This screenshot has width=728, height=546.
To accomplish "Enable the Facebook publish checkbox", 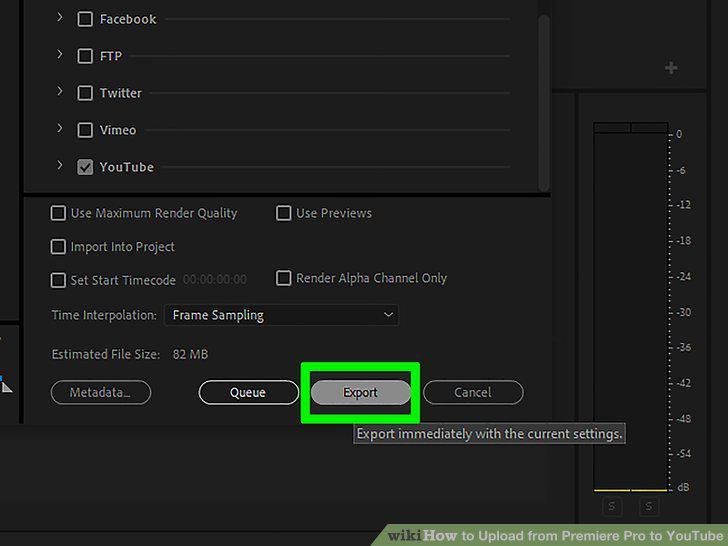I will tap(85, 19).
